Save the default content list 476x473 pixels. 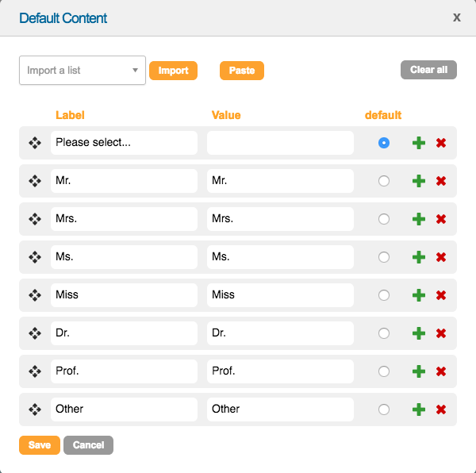39,445
